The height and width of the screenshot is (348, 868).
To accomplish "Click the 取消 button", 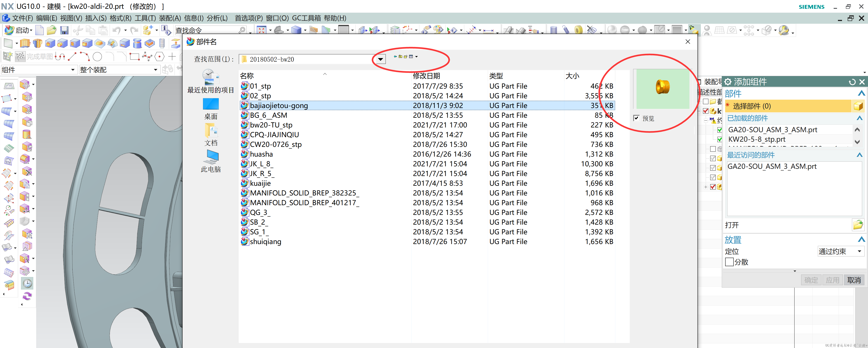I will tap(854, 280).
